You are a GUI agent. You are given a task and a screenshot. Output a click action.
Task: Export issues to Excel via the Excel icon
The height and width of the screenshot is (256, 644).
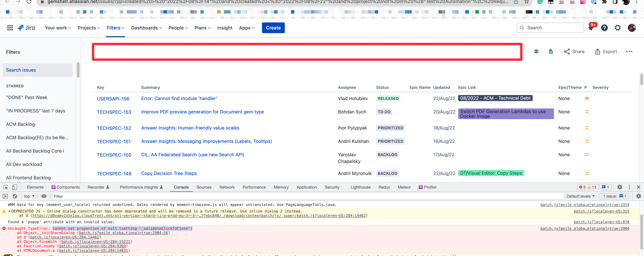(536, 51)
